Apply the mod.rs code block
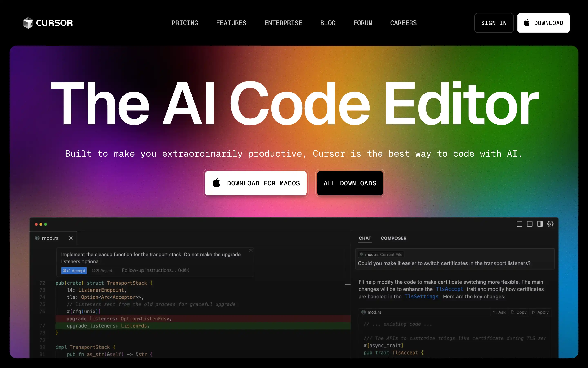Viewport: 588px width, 368px height. tap(540, 312)
